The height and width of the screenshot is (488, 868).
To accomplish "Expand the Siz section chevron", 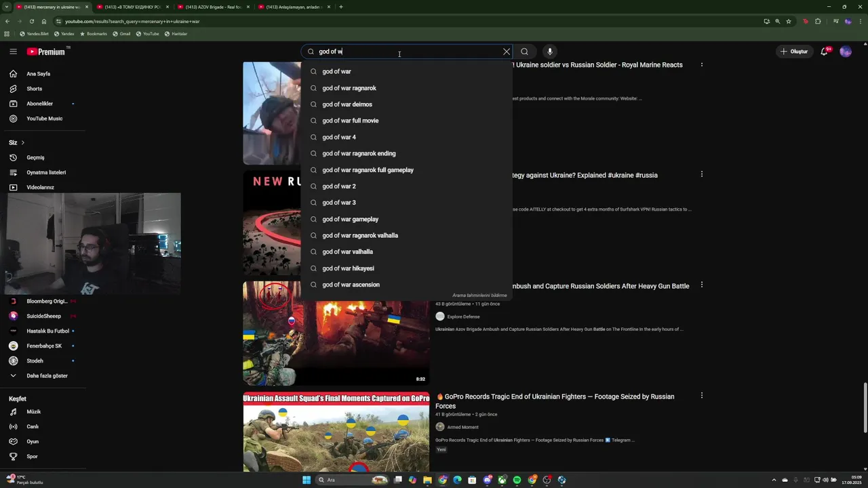I will tap(22, 142).
